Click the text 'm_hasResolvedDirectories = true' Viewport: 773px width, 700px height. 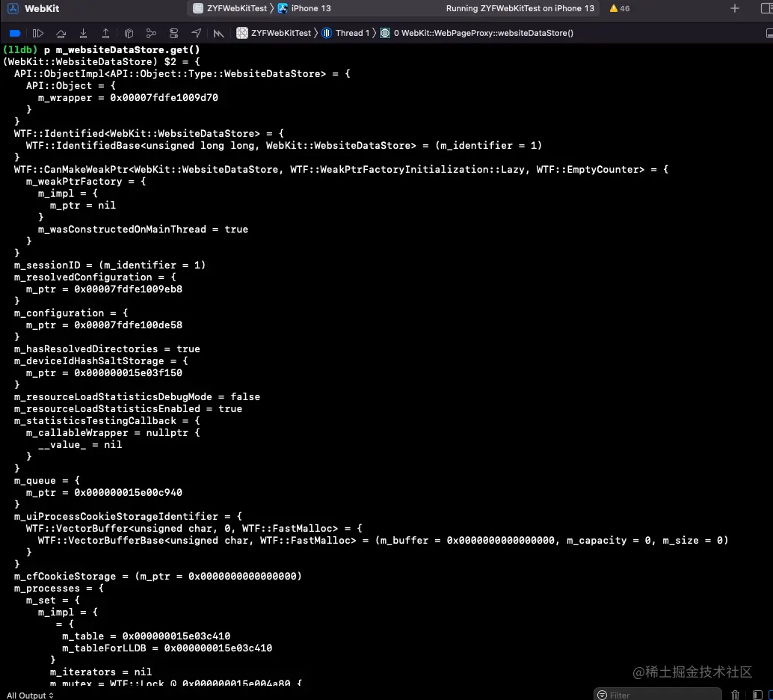107,349
